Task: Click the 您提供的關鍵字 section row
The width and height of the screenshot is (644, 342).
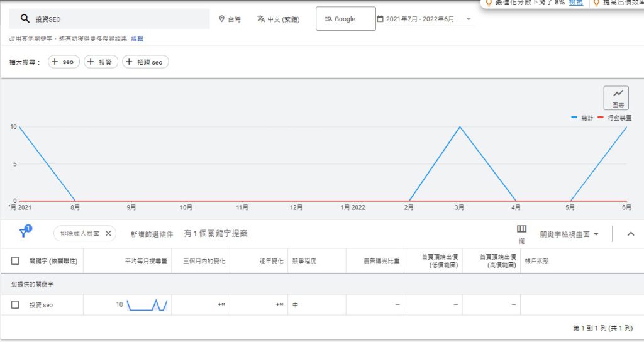Action: pyautogui.click(x=322, y=284)
